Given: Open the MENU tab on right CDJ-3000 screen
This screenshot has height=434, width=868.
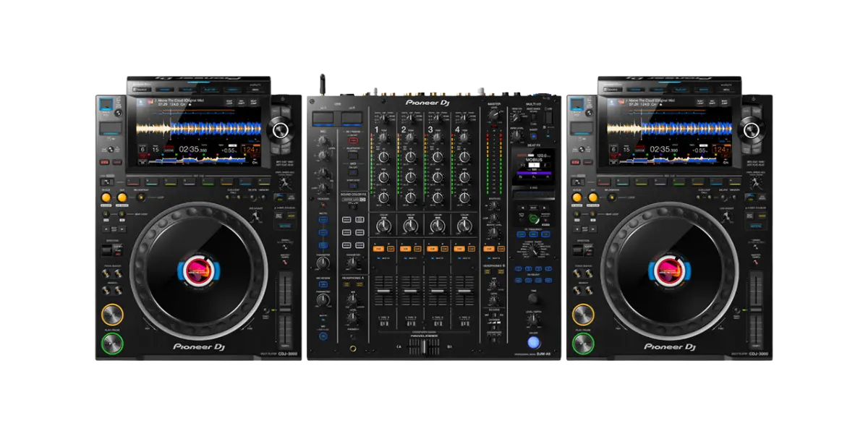Looking at the screenshot, I should pyautogui.click(x=726, y=91).
